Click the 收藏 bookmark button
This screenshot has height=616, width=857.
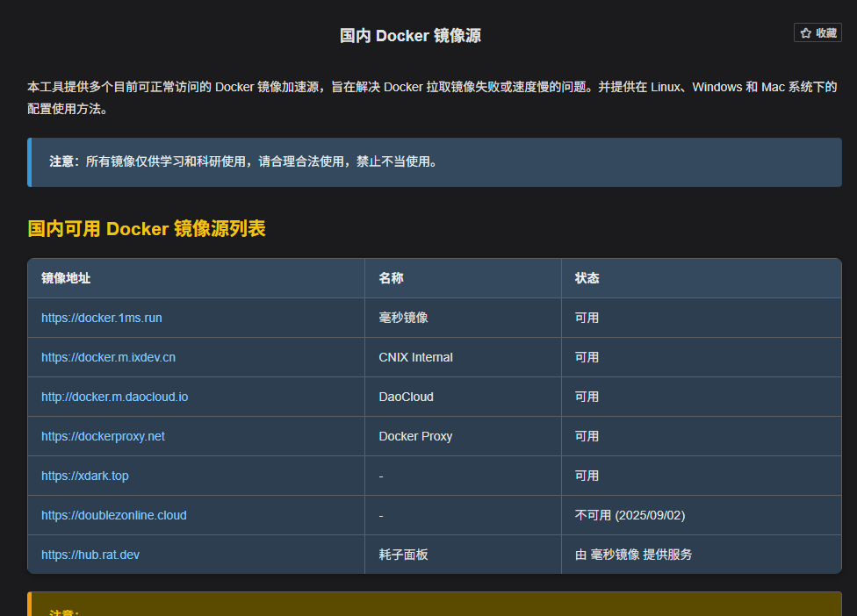[817, 32]
